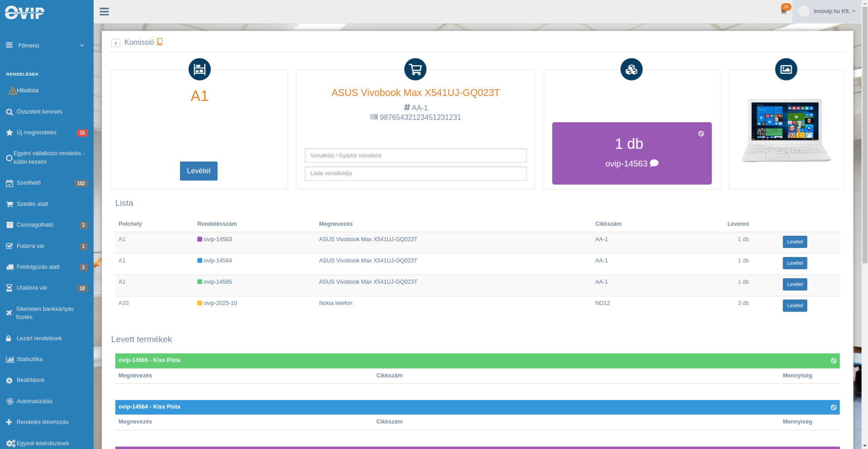The image size is (868, 449).
Task: Click the blue swatch beside ovip-14564
Action: click(x=199, y=261)
